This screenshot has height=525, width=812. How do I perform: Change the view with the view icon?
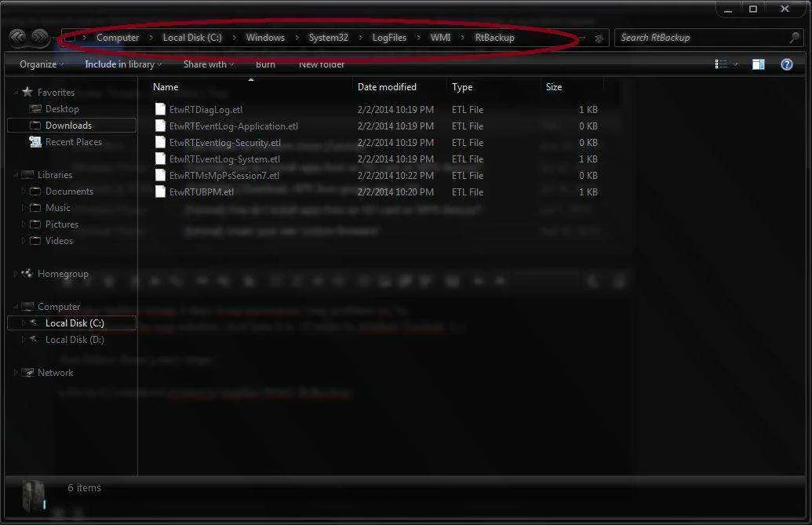(x=721, y=64)
